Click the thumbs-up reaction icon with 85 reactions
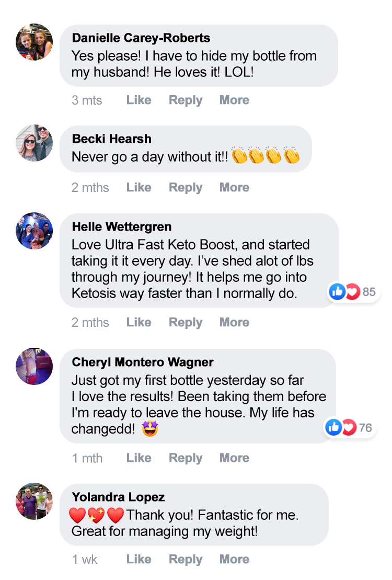The height and width of the screenshot is (580, 392). 337,292
